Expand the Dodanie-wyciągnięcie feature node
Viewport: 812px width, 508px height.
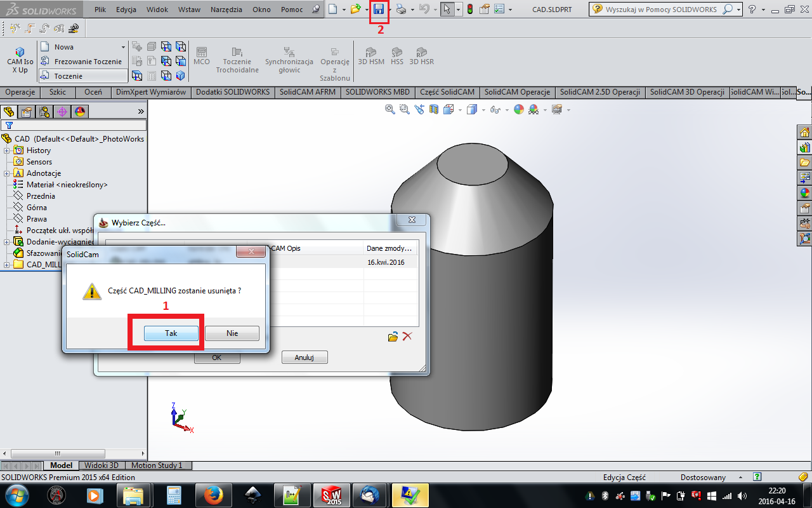click(x=7, y=242)
